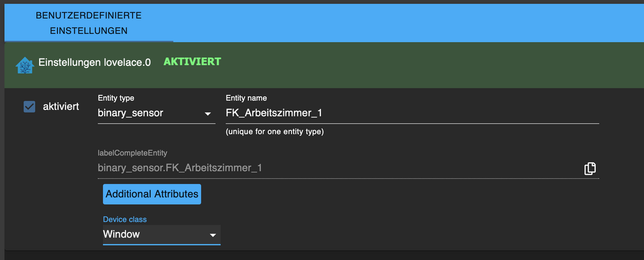Switch to Benutzerdefinierte Einstellungen tab
This screenshot has width=644, height=260.
(89, 23)
